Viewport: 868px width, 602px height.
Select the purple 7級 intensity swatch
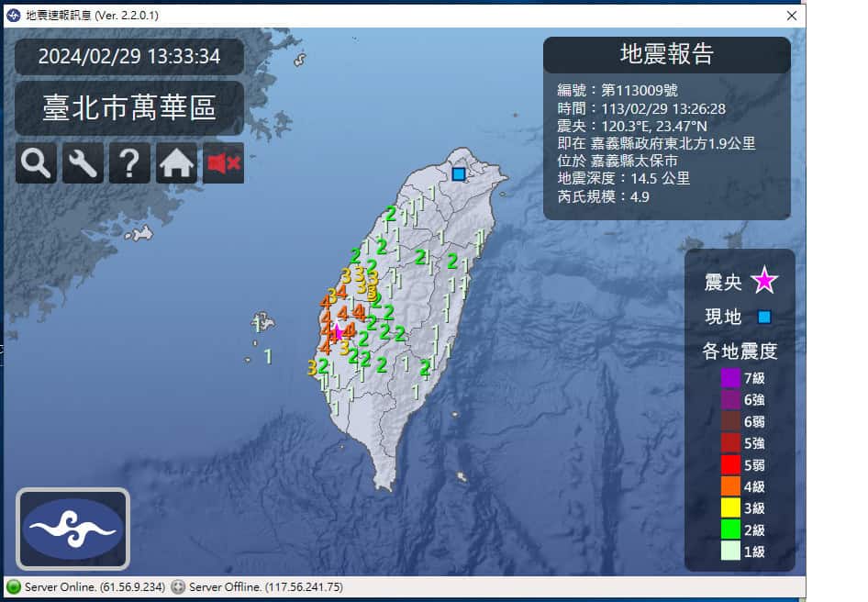(x=730, y=378)
